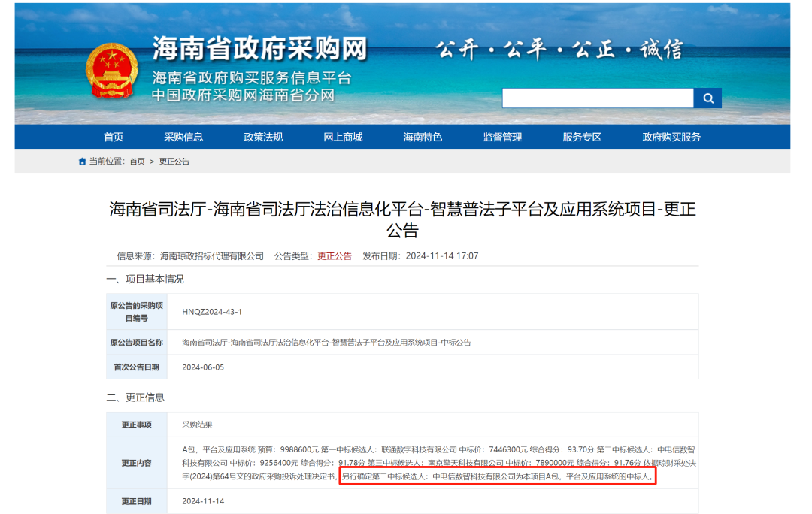The height and width of the screenshot is (514, 812).
Task: Click the red 更正公告 announcement type link
Action: coord(335,256)
